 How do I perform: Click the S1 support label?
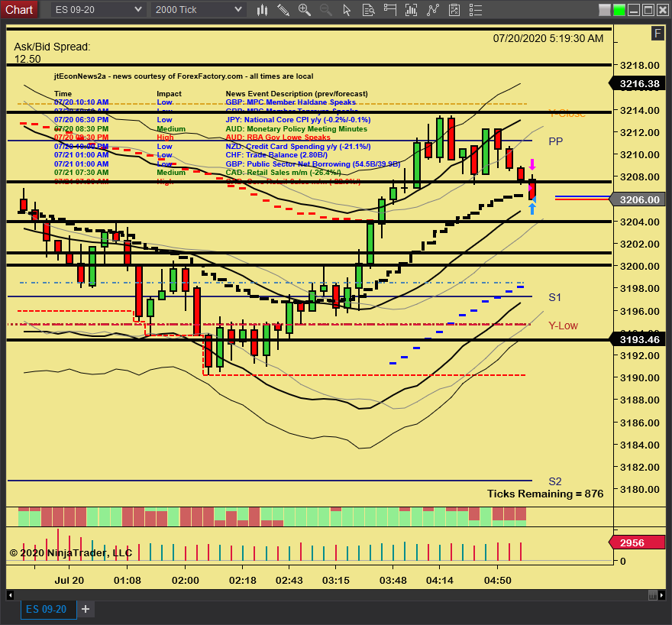point(554,297)
